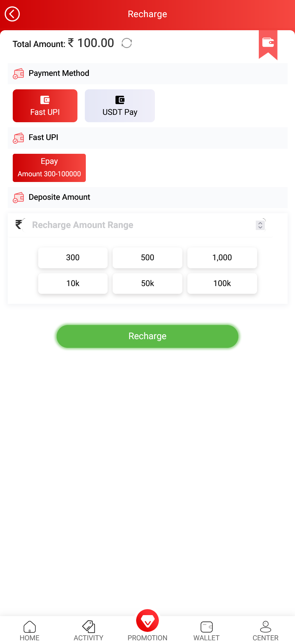Pick the 300 preset amount

(73, 258)
